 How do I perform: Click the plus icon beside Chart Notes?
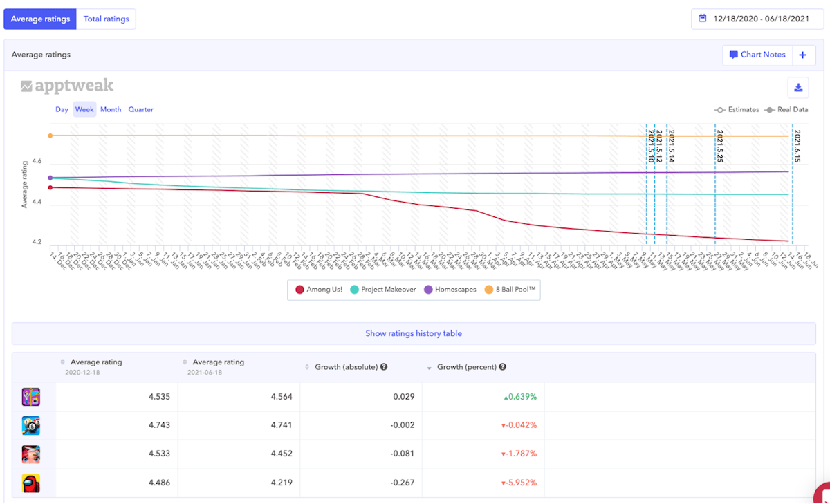[803, 55]
